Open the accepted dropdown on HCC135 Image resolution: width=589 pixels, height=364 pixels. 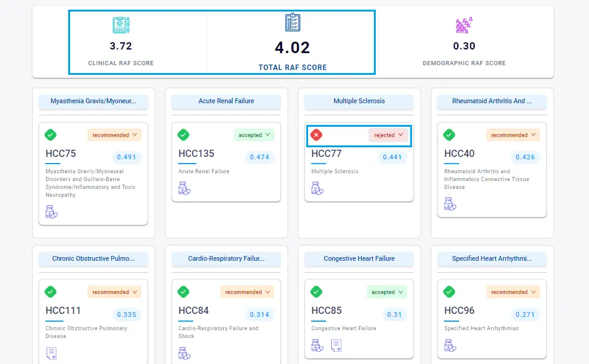254,135
